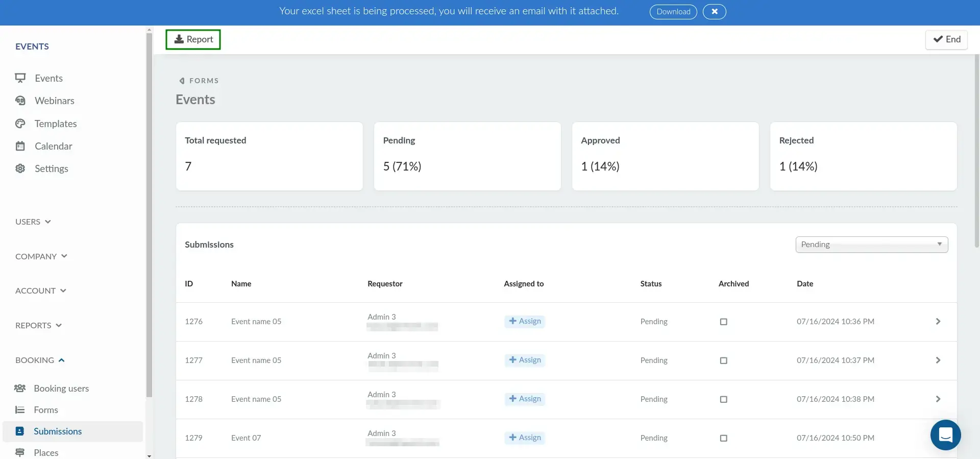980x459 pixels.
Task: Click the Total requested card
Action: point(269,156)
